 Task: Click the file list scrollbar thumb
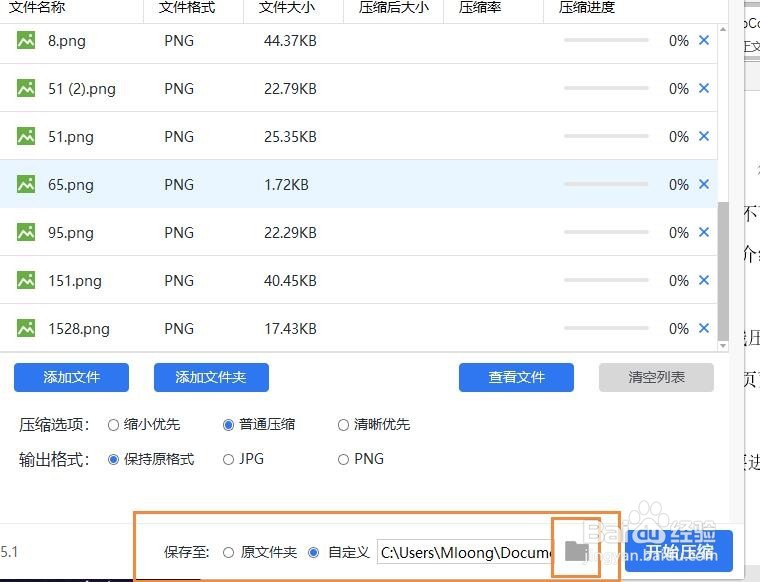click(x=723, y=271)
